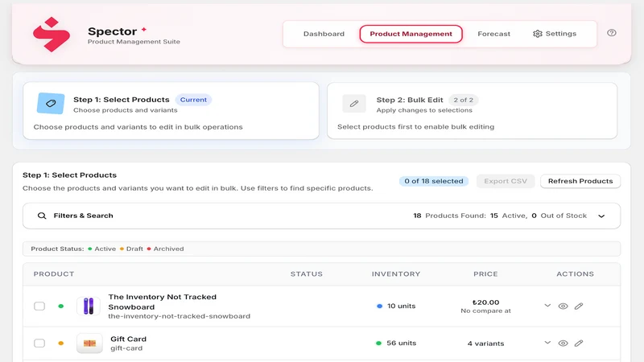
Task: Click the INVENTORY column header
Action: click(396, 274)
